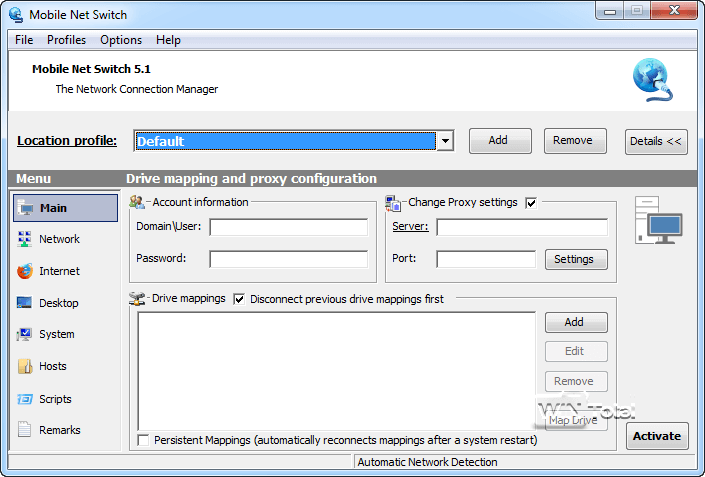Switch to the Remarks section label
Image resolution: width=705 pixels, height=477 pixels.
pyautogui.click(x=60, y=430)
